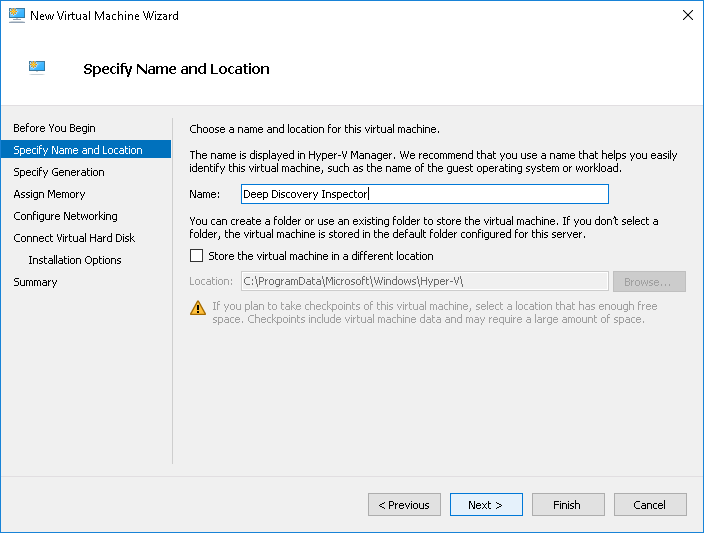The image size is (704, 533).
Task: Open the Connect Virtual Hard Disk step
Action: pyautogui.click(x=74, y=238)
